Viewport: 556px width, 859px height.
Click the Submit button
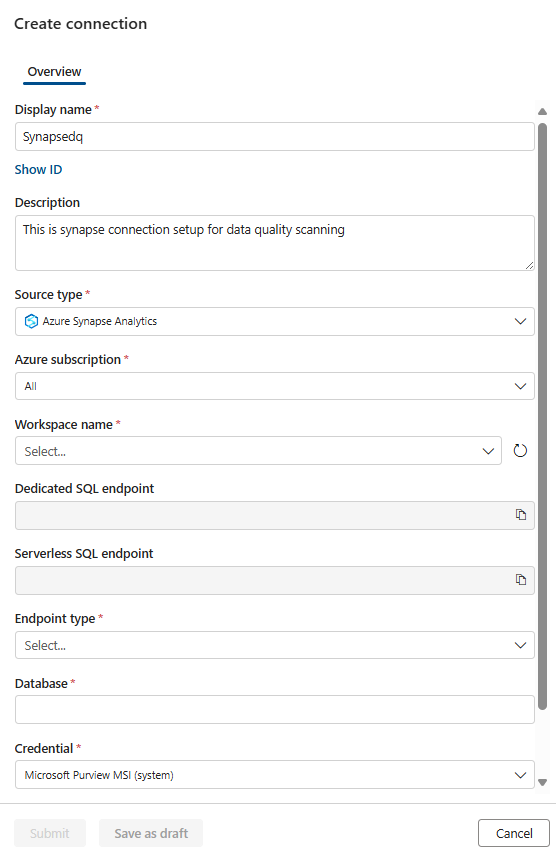pyautogui.click(x=50, y=833)
